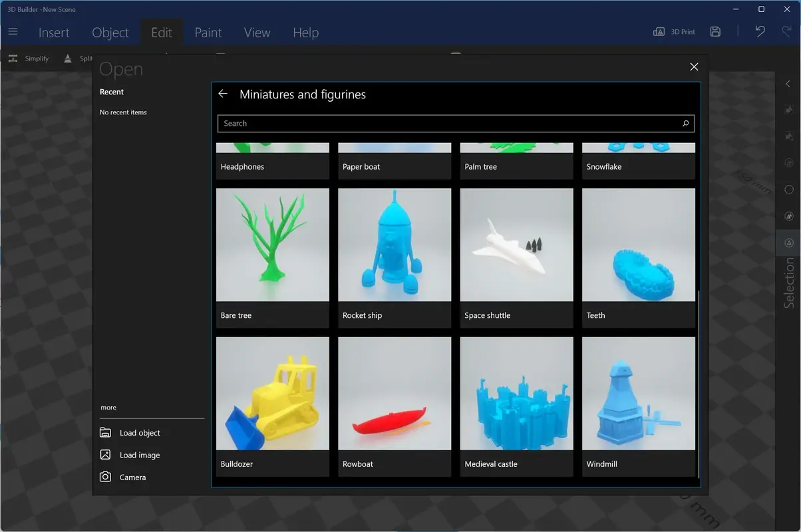
Task: Select the Bulldozer model thumbnail
Action: click(x=272, y=392)
